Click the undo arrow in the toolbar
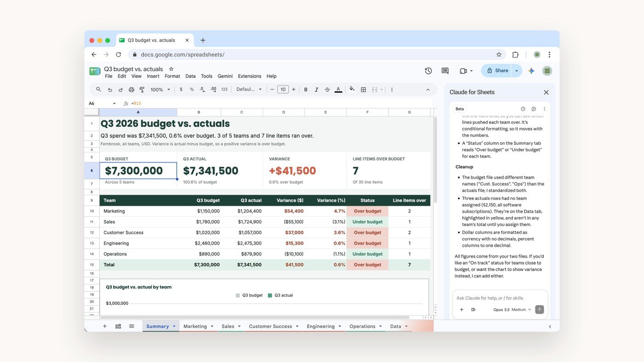 110,90
